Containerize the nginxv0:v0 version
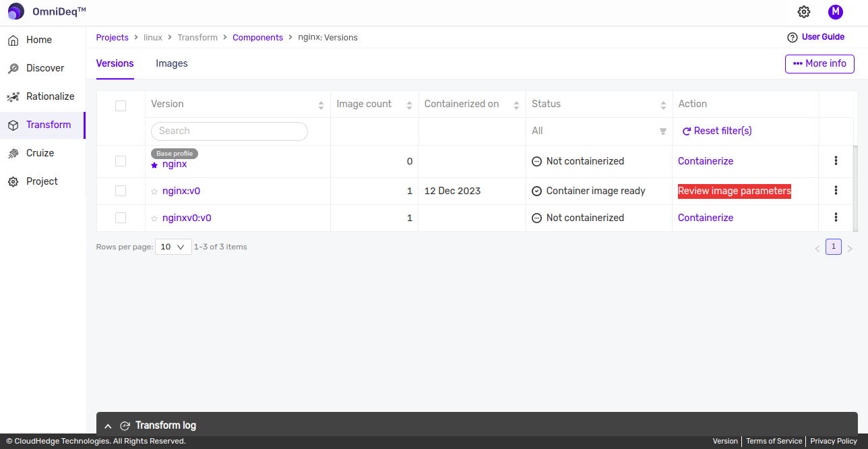Screen dimensions: 868x449 click(x=706, y=218)
